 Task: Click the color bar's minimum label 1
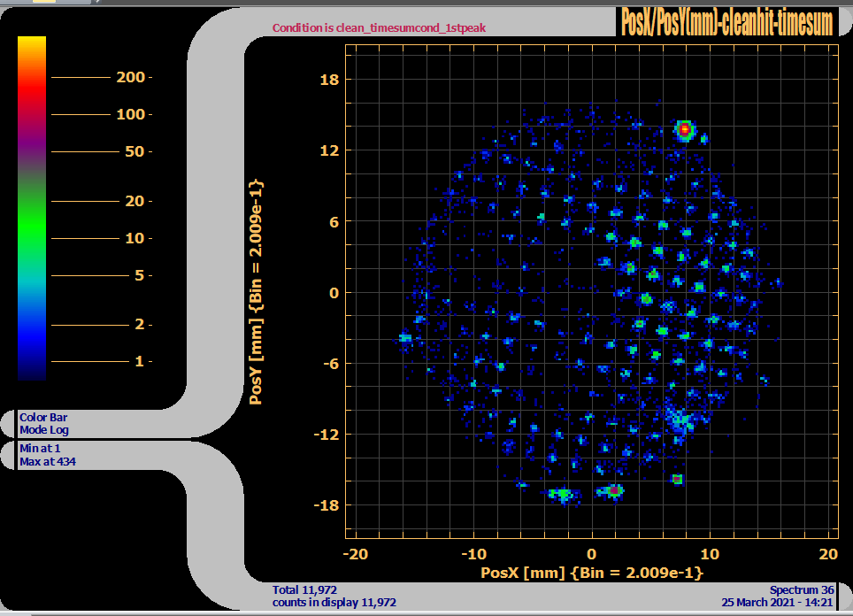(x=138, y=361)
